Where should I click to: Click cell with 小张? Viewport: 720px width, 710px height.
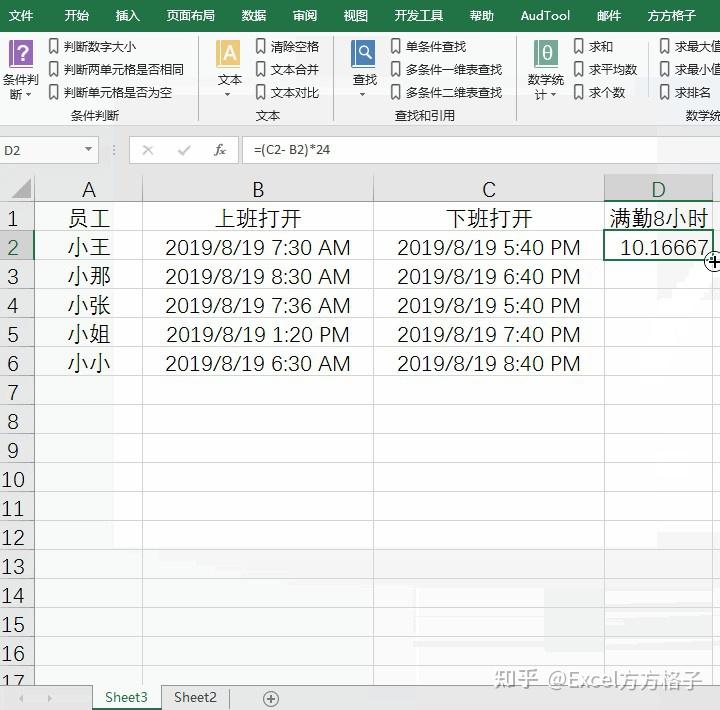tap(89, 305)
